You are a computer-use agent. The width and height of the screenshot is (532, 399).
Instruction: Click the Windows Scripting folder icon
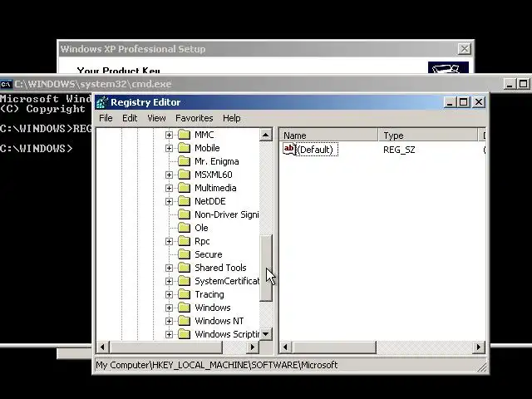point(185,334)
